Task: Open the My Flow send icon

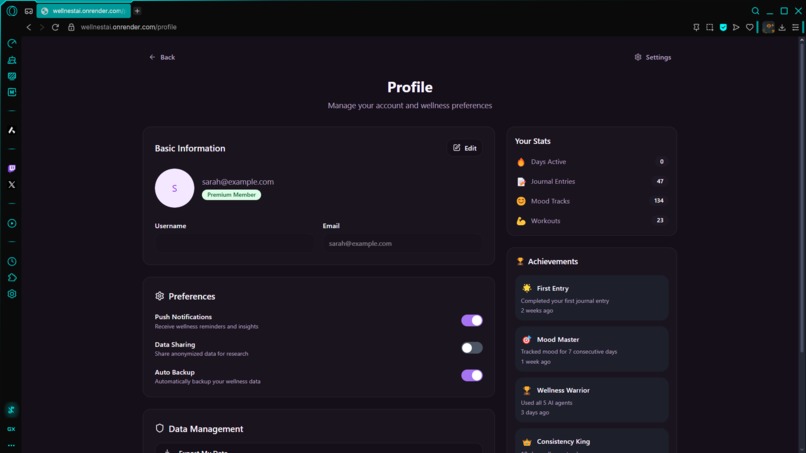Action: pos(736,27)
